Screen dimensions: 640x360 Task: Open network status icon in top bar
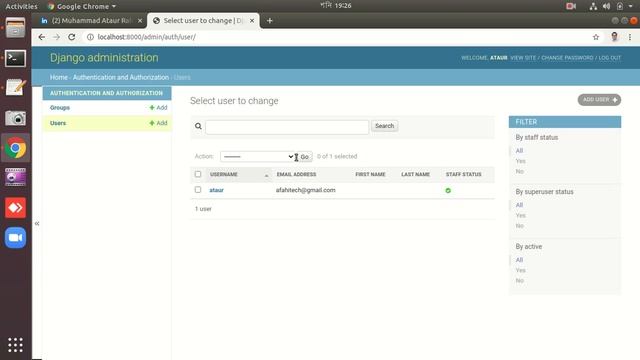[x=593, y=6]
